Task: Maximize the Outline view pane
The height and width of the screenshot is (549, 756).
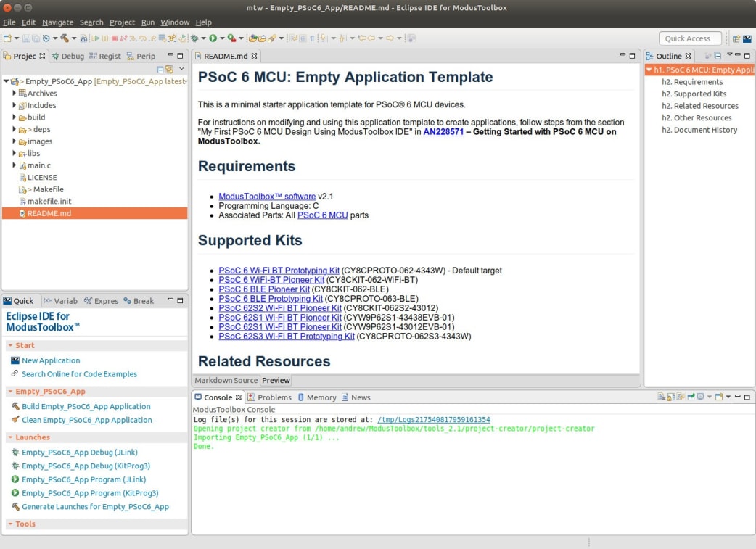Action: coord(747,56)
